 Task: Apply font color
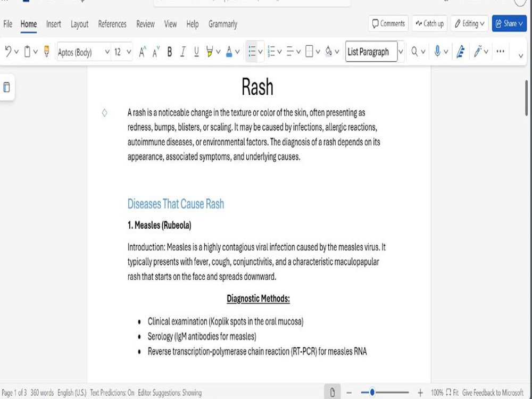point(229,52)
